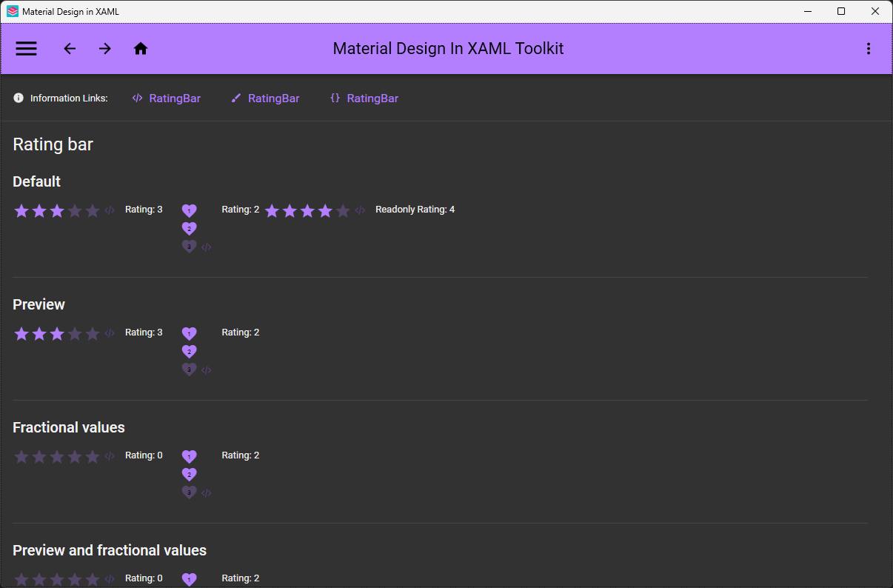View XAML code for Default star bar
Viewport: 893px width, 588px height.
tap(110, 210)
